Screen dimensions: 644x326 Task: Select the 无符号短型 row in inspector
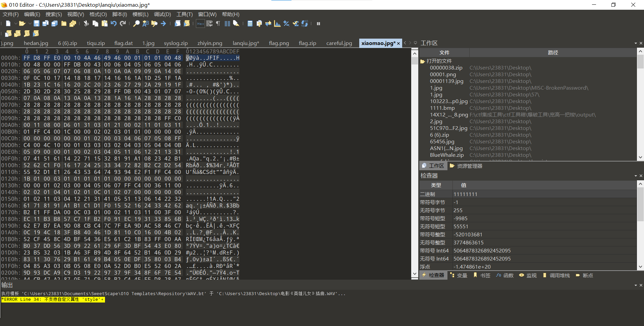[x=528, y=227]
